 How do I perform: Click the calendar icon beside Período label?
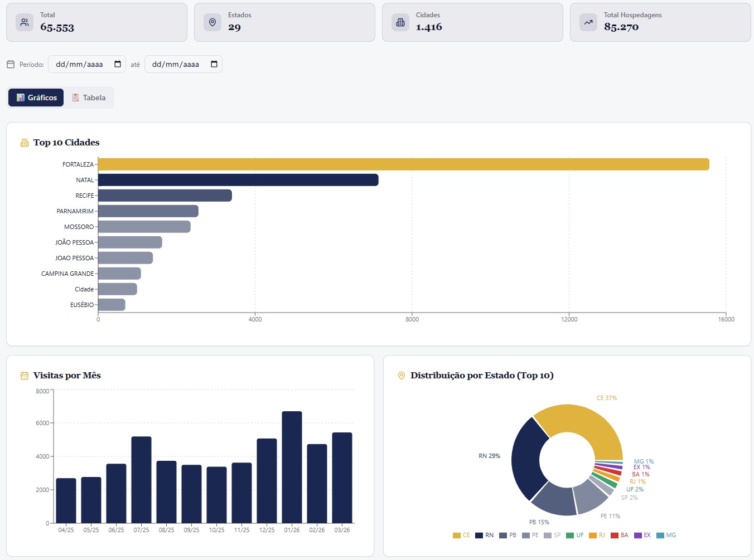pos(11,65)
